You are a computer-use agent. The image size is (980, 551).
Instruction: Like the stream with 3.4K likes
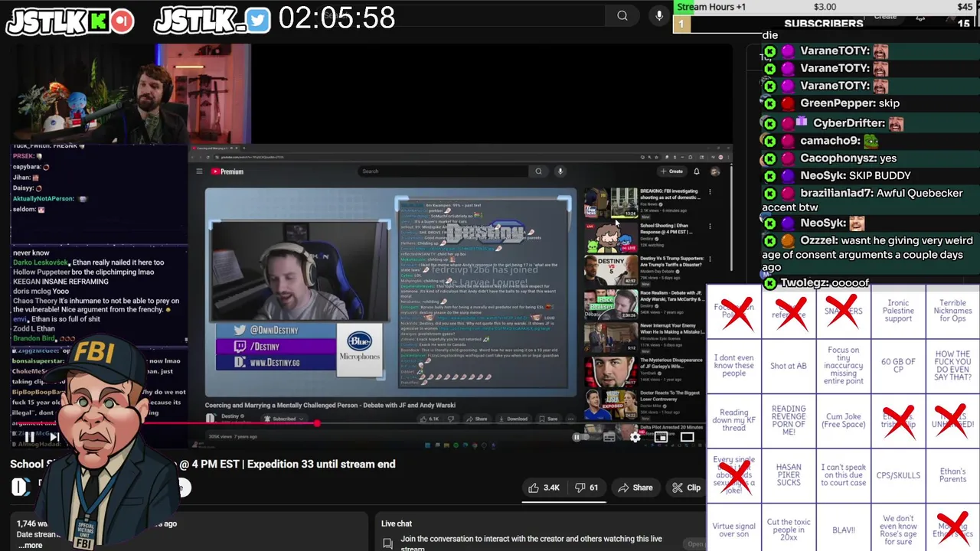tap(544, 487)
